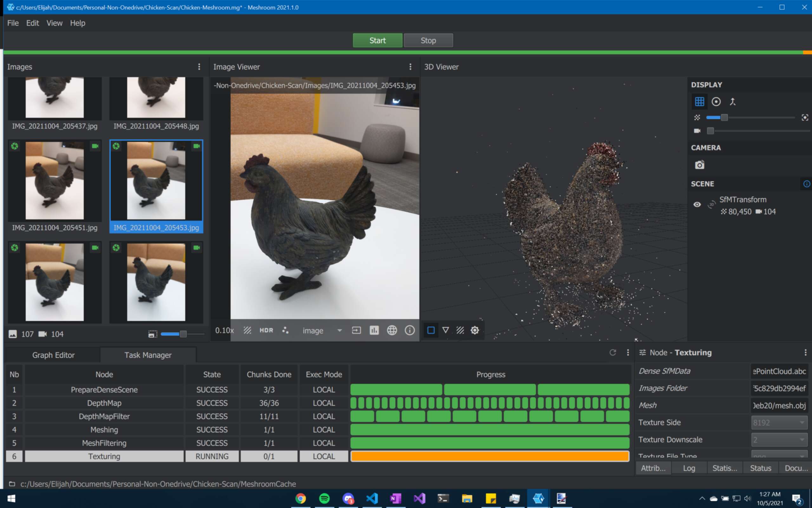Select the DepthMap row in Task Manager
Image resolution: width=812 pixels, height=508 pixels.
318,403
